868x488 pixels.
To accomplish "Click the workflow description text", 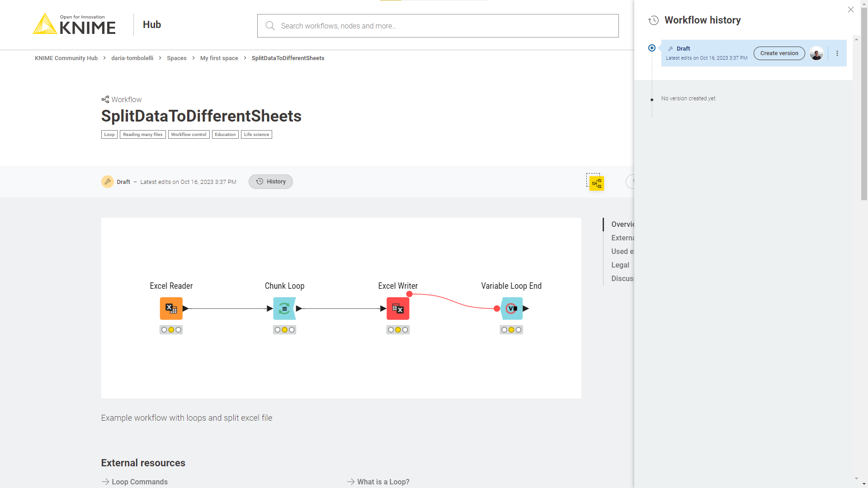I will point(187,418).
